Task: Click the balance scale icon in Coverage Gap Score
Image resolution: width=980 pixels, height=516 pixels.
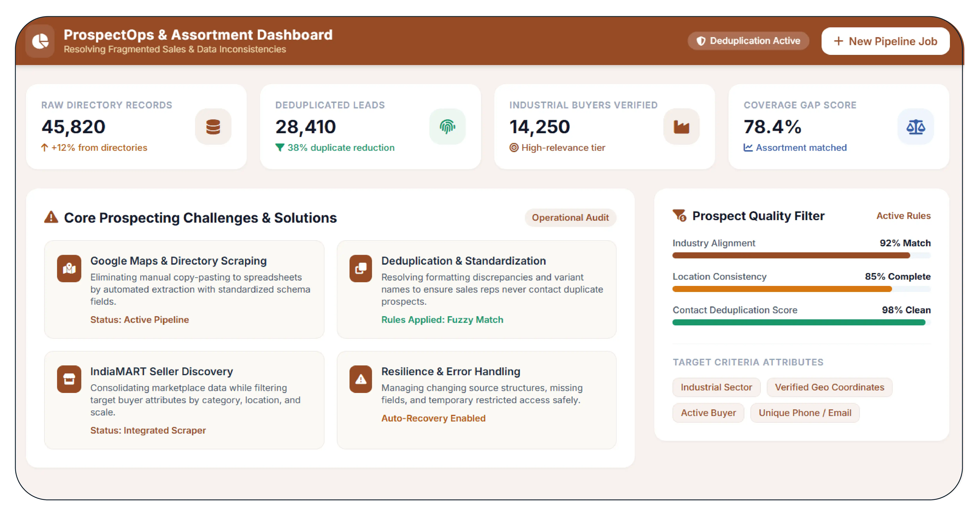Action: pyautogui.click(x=916, y=127)
